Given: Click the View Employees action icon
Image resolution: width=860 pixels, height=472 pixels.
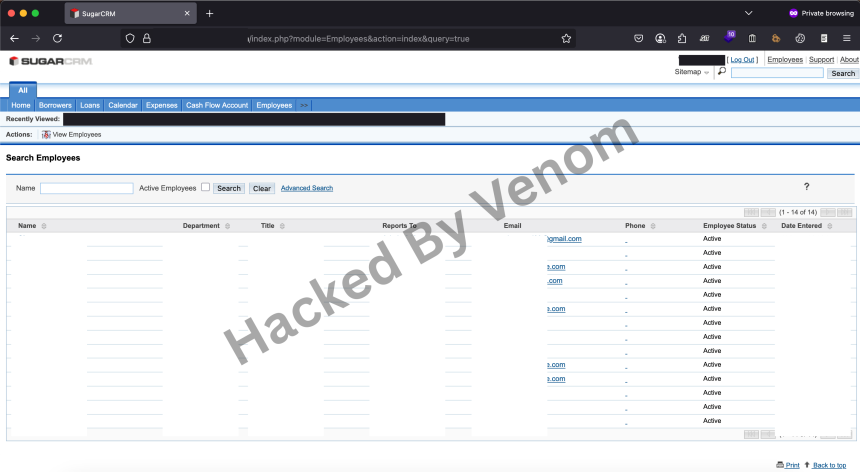Looking at the screenshot, I should [46, 134].
